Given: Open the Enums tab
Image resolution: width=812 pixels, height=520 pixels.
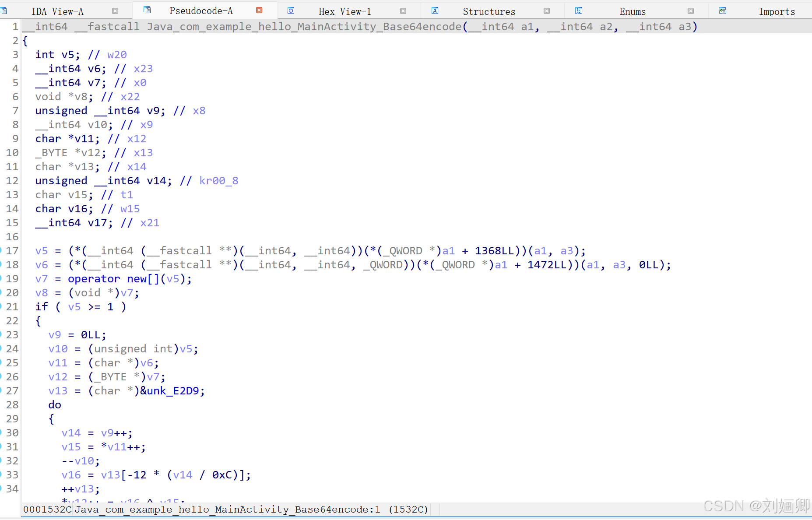Looking at the screenshot, I should point(633,11).
